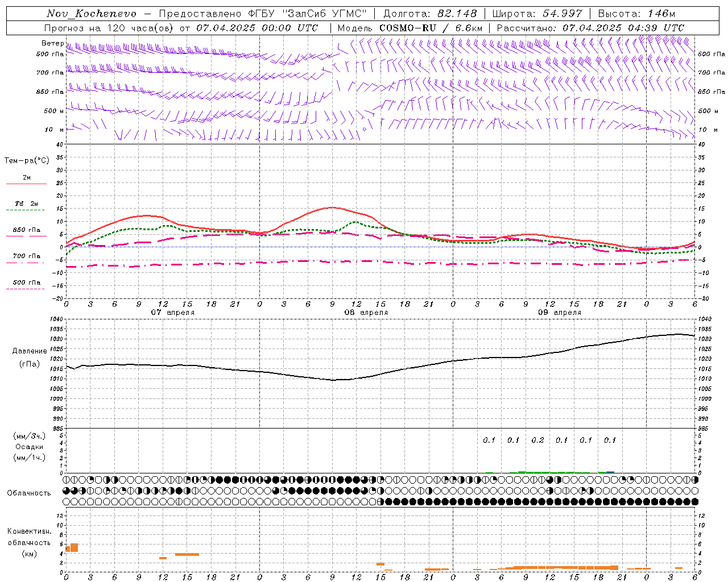Click the '700 гПа' temperature legend entry
Viewport: 728px width, 582px height.
[x=27, y=256]
